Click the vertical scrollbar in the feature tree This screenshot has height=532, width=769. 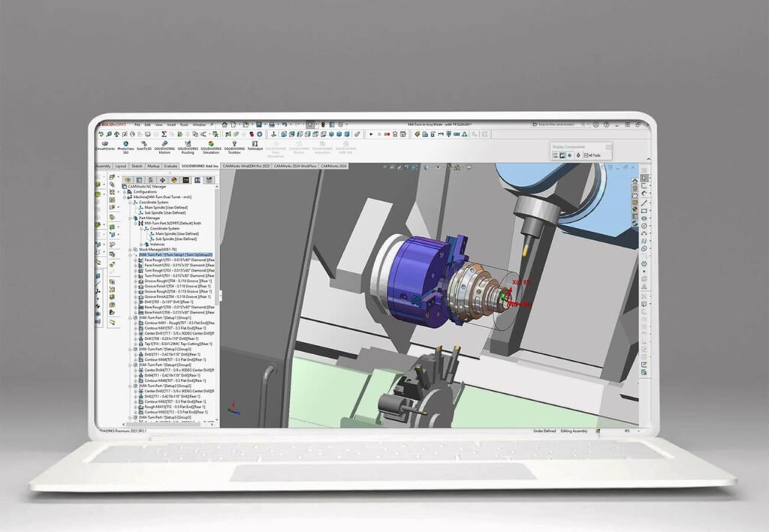point(216,300)
